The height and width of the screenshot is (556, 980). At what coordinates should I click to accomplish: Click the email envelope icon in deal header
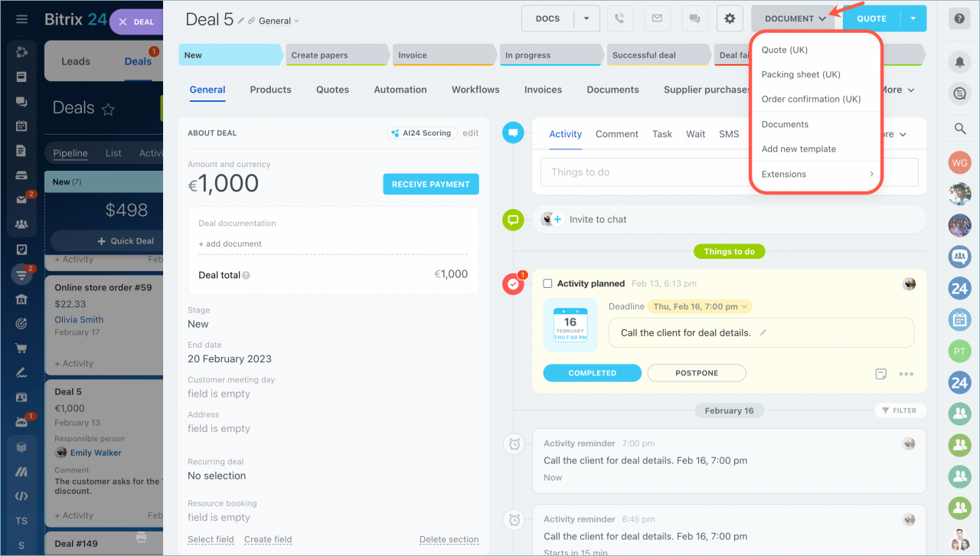(x=656, y=18)
